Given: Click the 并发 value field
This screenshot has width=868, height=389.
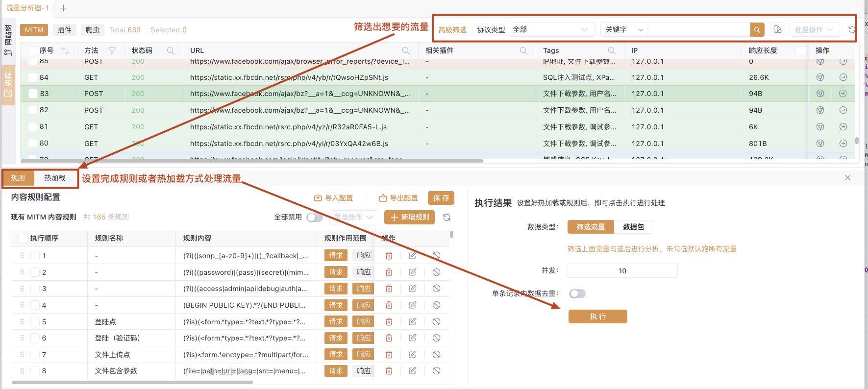Looking at the screenshot, I should pos(622,271).
